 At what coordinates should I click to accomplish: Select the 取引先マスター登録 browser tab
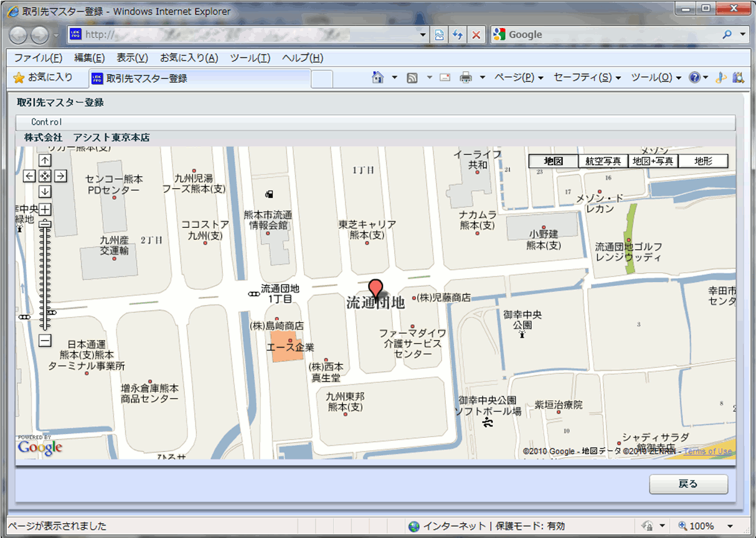(x=199, y=78)
